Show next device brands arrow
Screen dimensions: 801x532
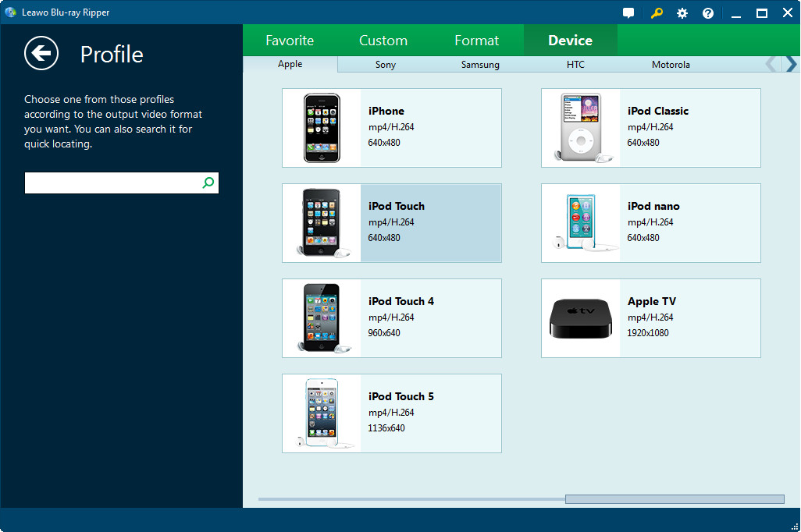click(x=792, y=64)
